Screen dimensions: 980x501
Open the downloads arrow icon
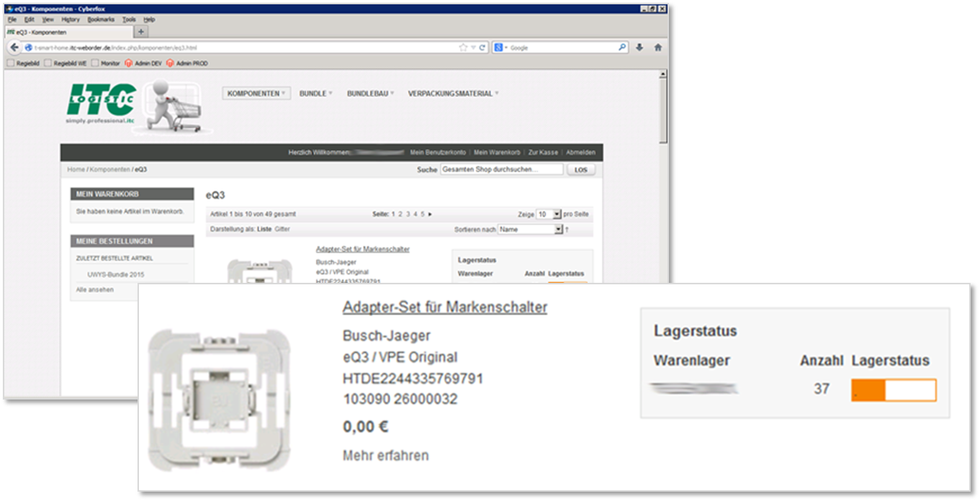pyautogui.click(x=639, y=48)
